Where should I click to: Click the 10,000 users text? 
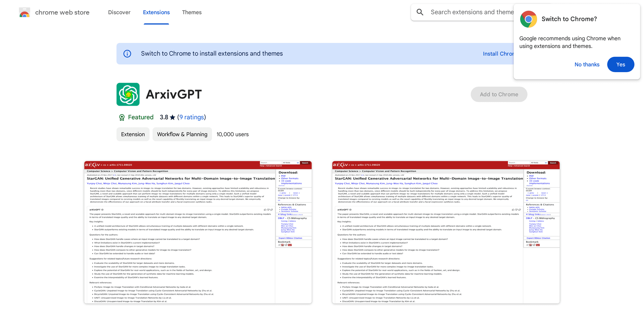pos(232,134)
